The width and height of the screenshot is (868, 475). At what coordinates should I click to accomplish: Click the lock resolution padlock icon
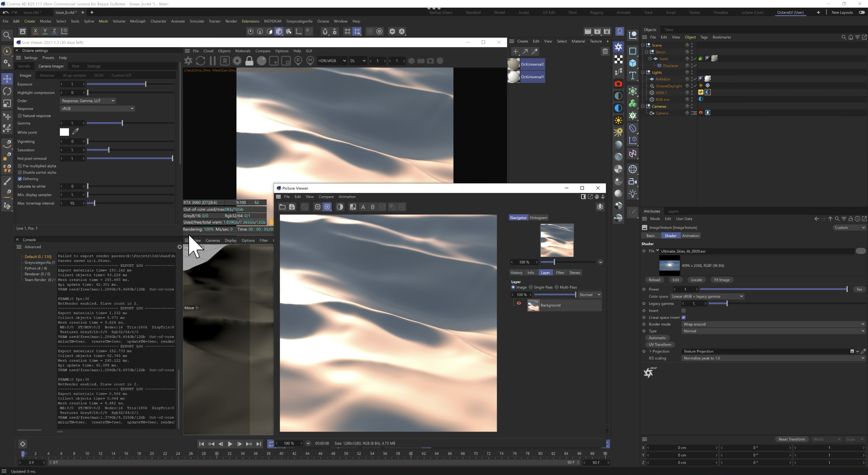249,61
